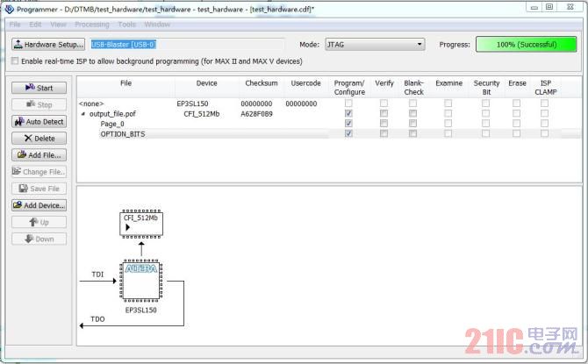Click the TDO label in the chain diagram
Image resolution: width=588 pixels, height=364 pixels.
(x=97, y=319)
